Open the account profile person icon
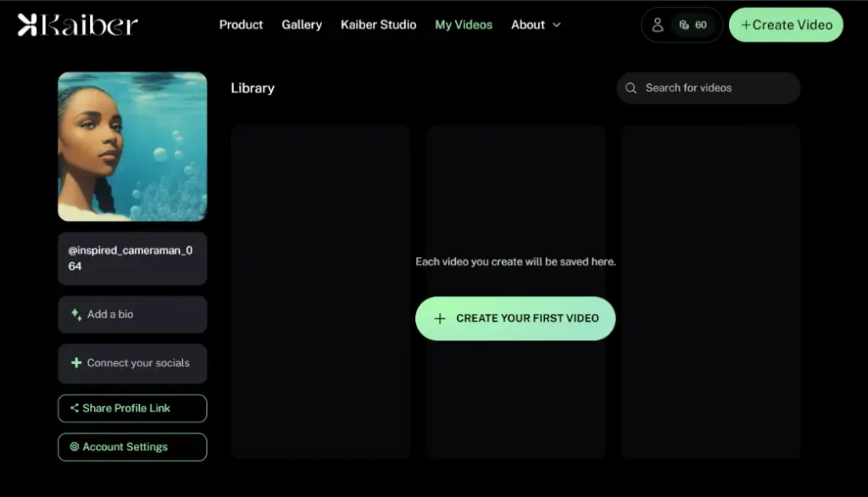Screen dimensions: 868x497 click(x=659, y=25)
